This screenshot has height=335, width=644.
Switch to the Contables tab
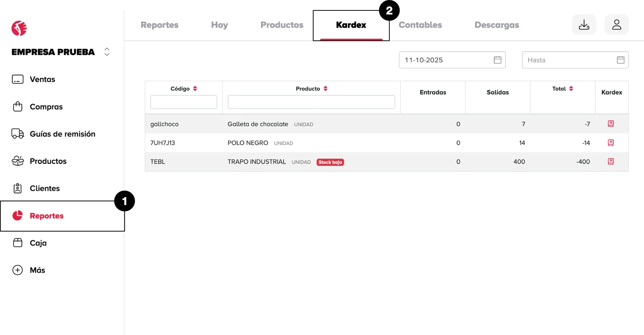(x=420, y=25)
